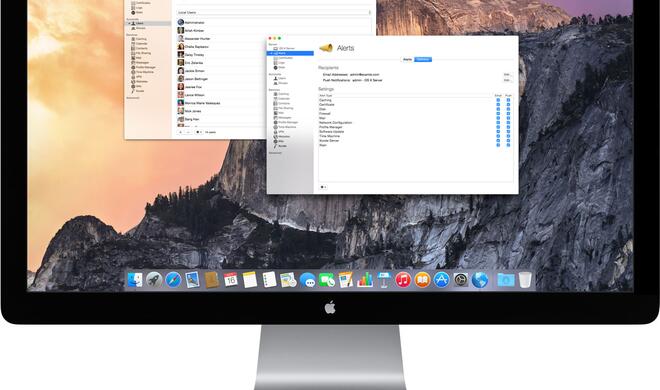Open FaceTime icon in Dock
The image size is (660, 390).
tap(327, 280)
